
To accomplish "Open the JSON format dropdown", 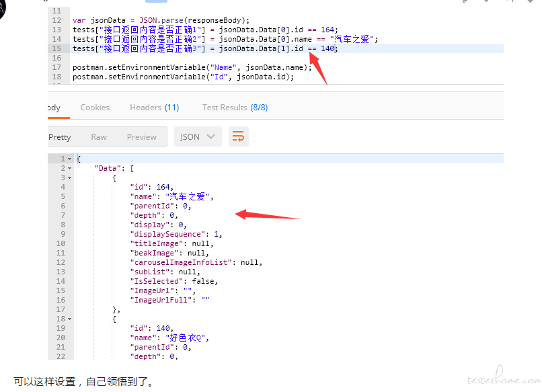I will (x=198, y=136).
